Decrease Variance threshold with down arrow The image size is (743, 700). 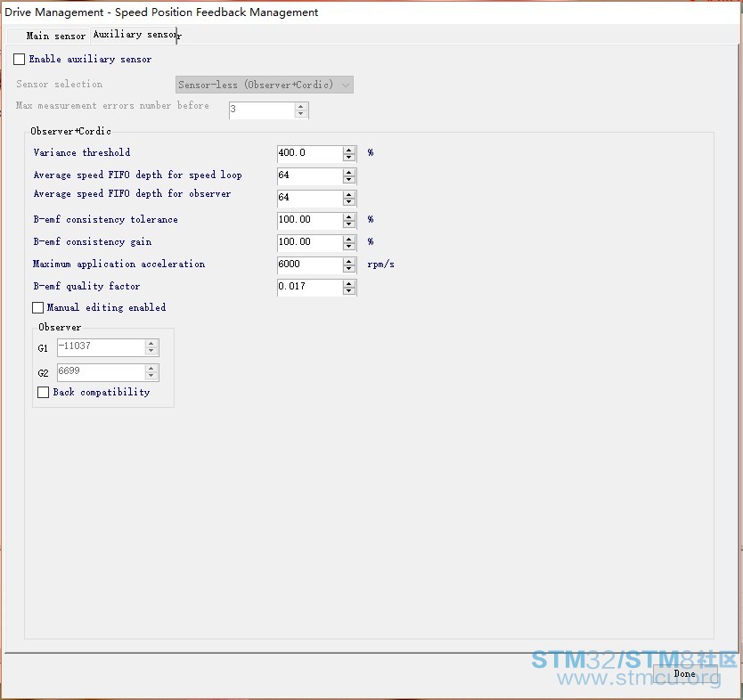tap(349, 158)
